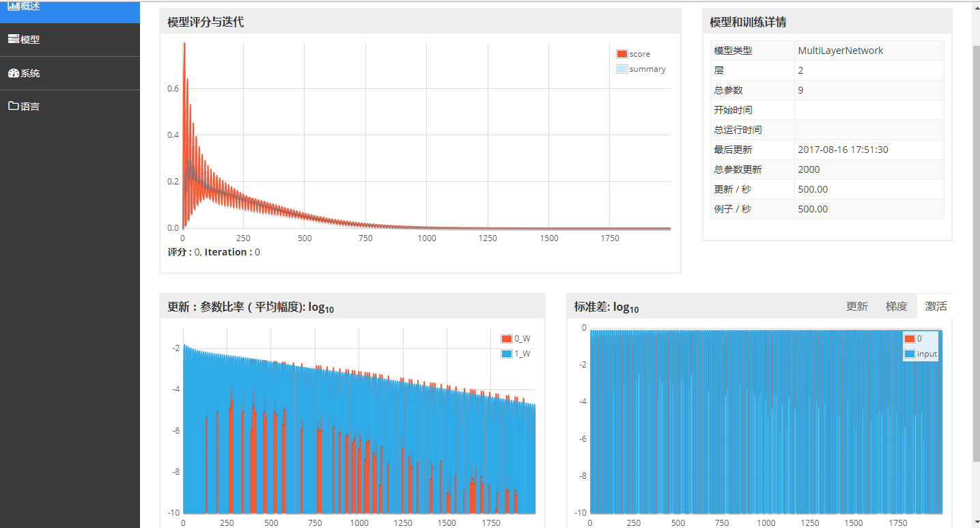Image resolution: width=980 pixels, height=528 pixels.
Task: Click the 层 row label
Action: click(x=718, y=70)
